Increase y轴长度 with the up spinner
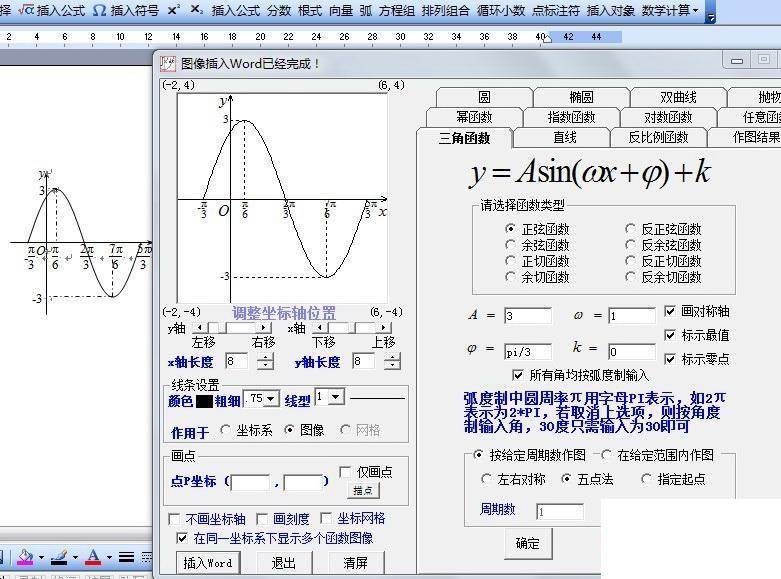Image resolution: width=781 pixels, height=579 pixels. (x=392, y=357)
